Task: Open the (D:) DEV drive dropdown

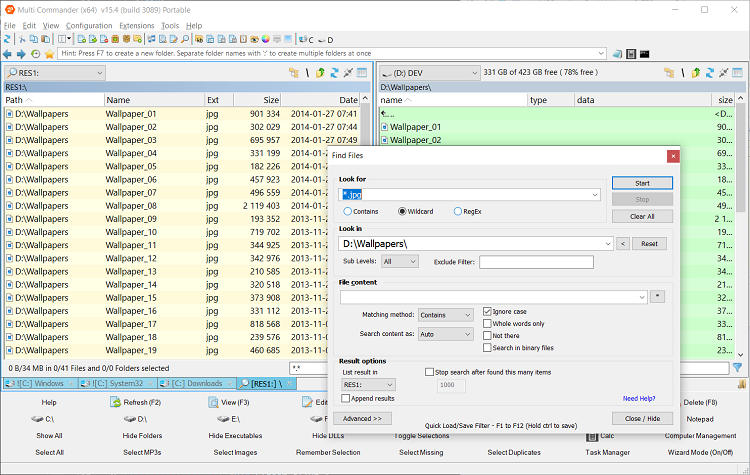Action: (427, 72)
